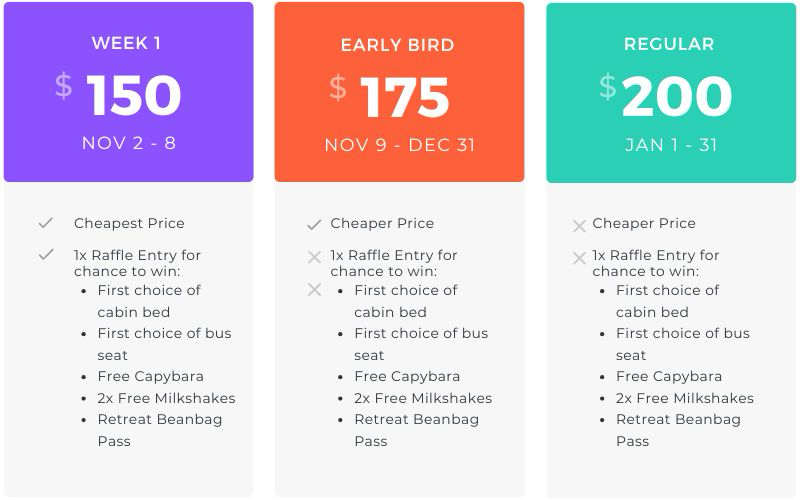This screenshot has width=800, height=500.
Task: Click the 150 price on purple card
Action: coord(134,96)
